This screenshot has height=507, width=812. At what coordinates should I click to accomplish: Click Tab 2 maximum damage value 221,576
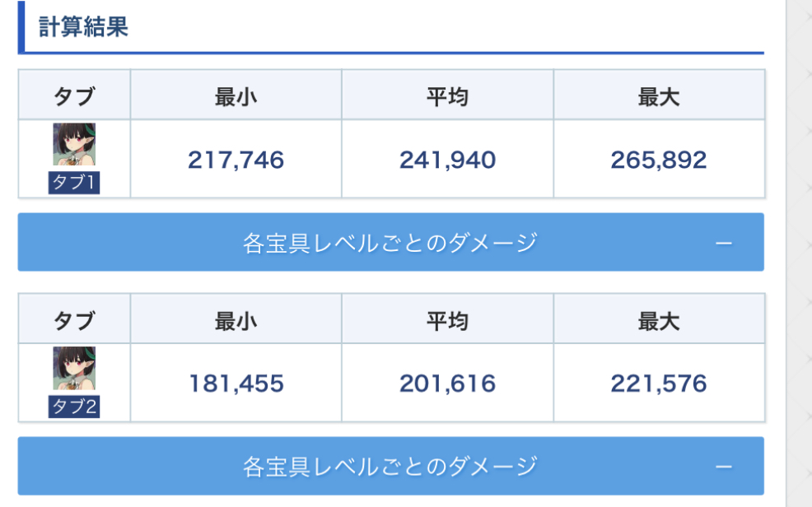click(x=659, y=383)
